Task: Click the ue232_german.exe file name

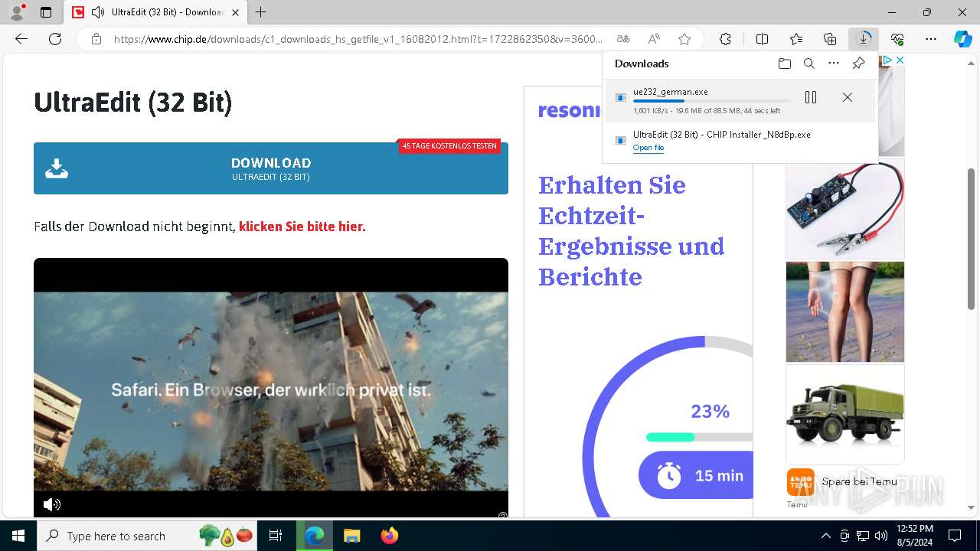Action: (670, 91)
